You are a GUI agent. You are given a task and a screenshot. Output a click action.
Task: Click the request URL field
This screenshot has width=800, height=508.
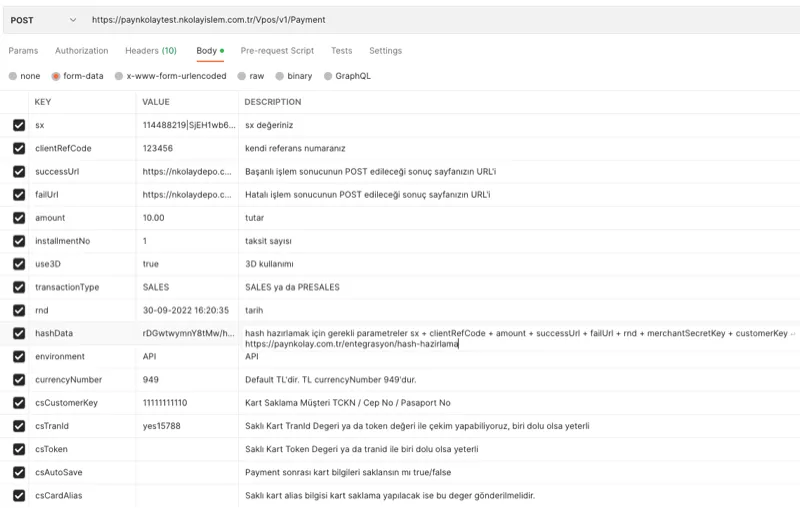pyautogui.click(x=400, y=20)
